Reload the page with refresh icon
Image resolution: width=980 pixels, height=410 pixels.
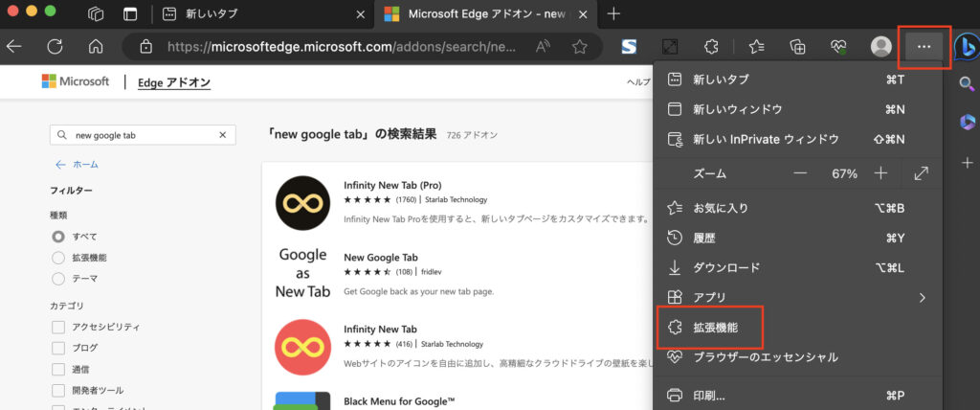pyautogui.click(x=55, y=46)
